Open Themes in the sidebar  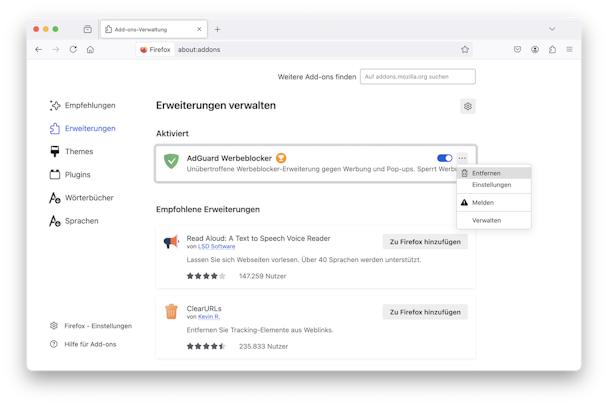click(72, 152)
